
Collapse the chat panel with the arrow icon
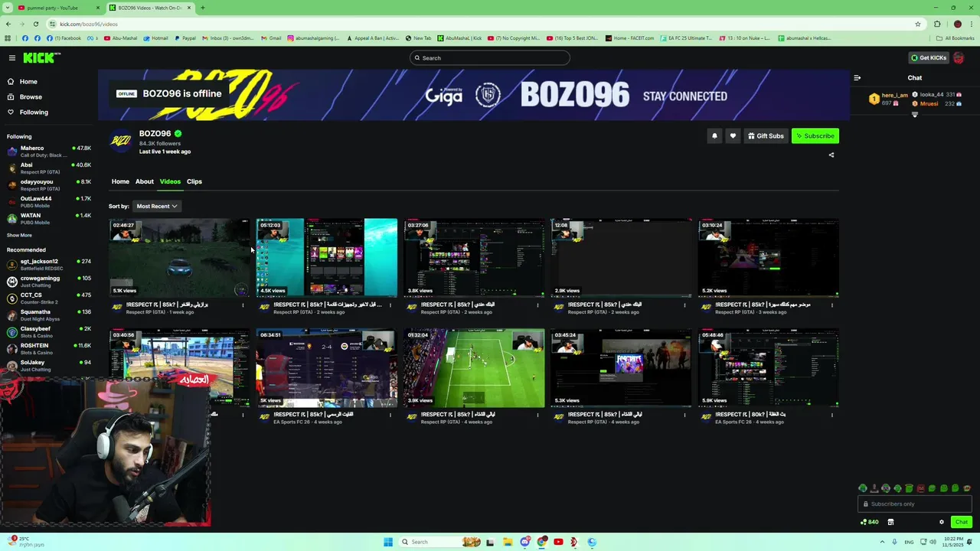857,77
